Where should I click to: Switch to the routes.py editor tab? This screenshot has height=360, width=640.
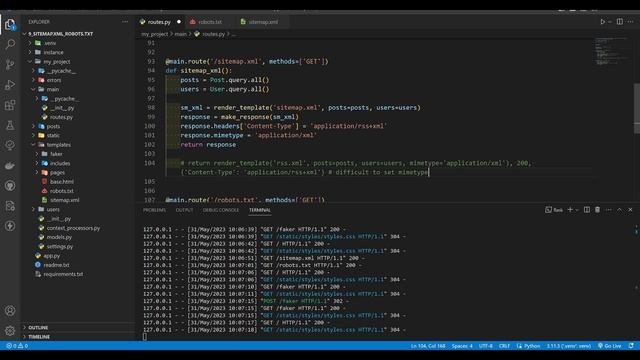pos(159,22)
